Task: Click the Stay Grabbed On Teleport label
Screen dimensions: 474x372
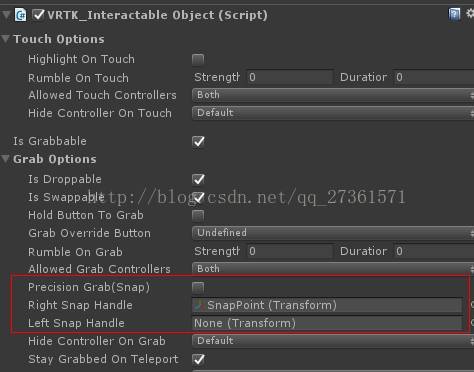Action: [x=103, y=359]
